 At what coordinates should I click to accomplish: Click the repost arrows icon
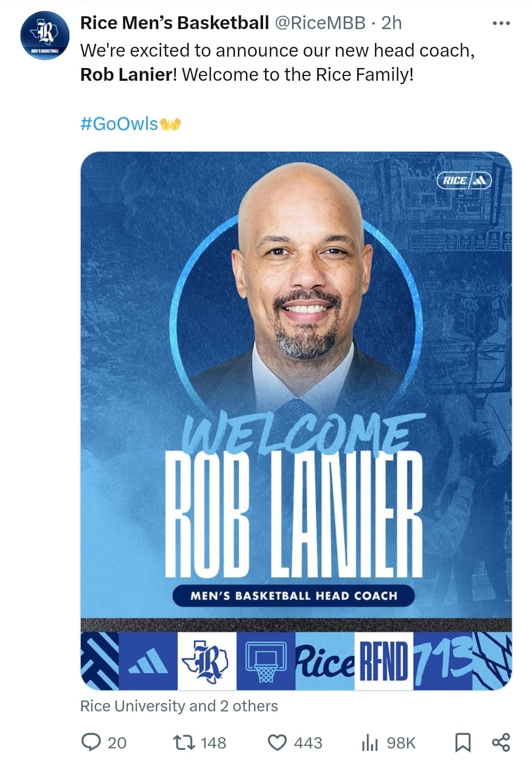point(185,742)
